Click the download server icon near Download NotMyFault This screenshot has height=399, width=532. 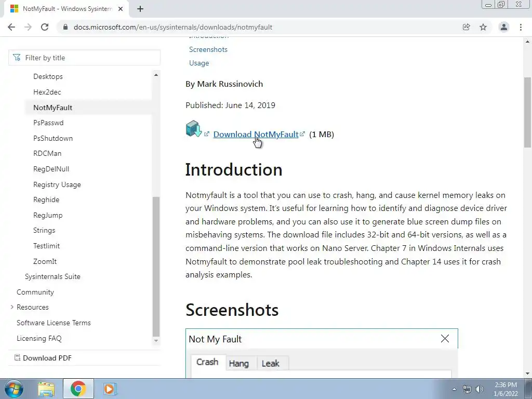click(x=194, y=129)
